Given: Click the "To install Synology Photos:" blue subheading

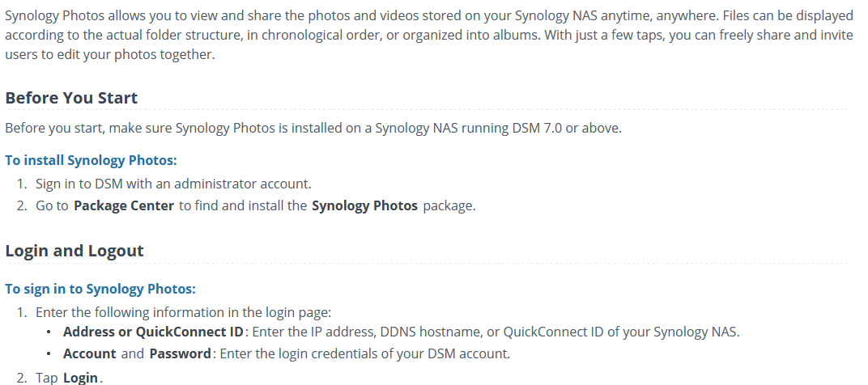Looking at the screenshot, I should [x=91, y=160].
